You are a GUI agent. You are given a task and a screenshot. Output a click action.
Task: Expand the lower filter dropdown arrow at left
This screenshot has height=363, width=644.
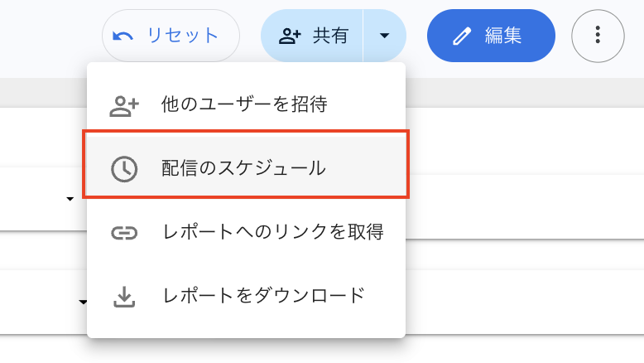pyautogui.click(x=82, y=302)
